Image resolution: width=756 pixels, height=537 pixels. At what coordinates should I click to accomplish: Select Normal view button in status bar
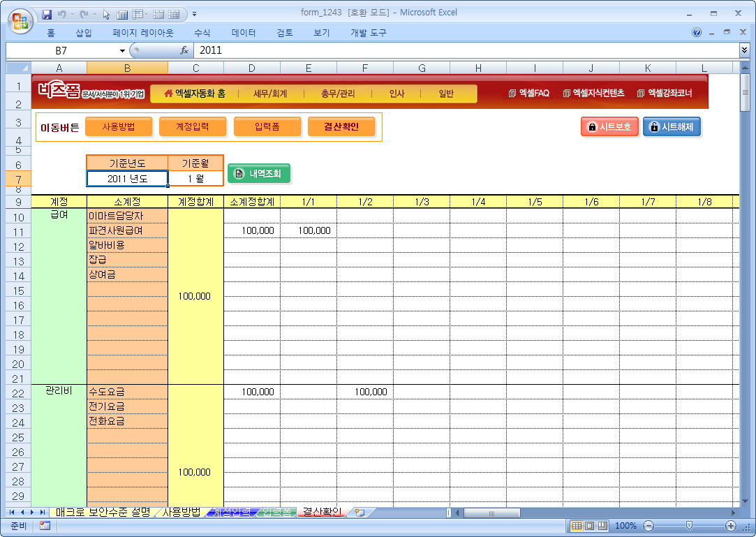577,526
